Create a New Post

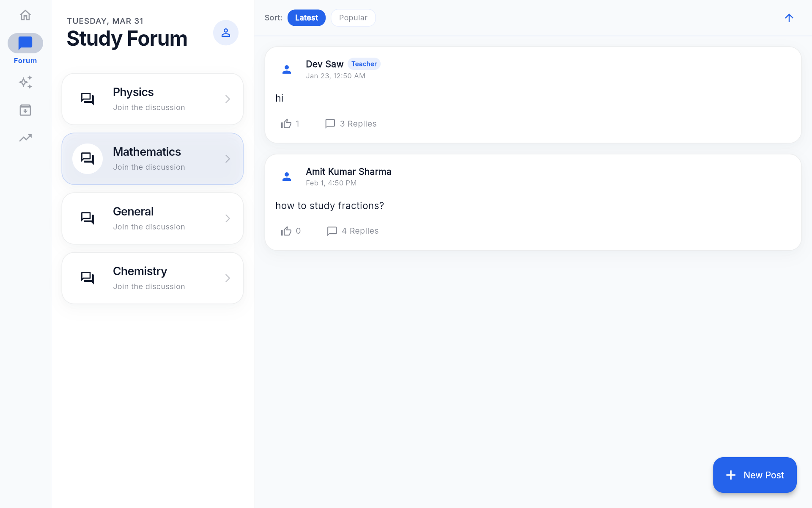(x=755, y=475)
